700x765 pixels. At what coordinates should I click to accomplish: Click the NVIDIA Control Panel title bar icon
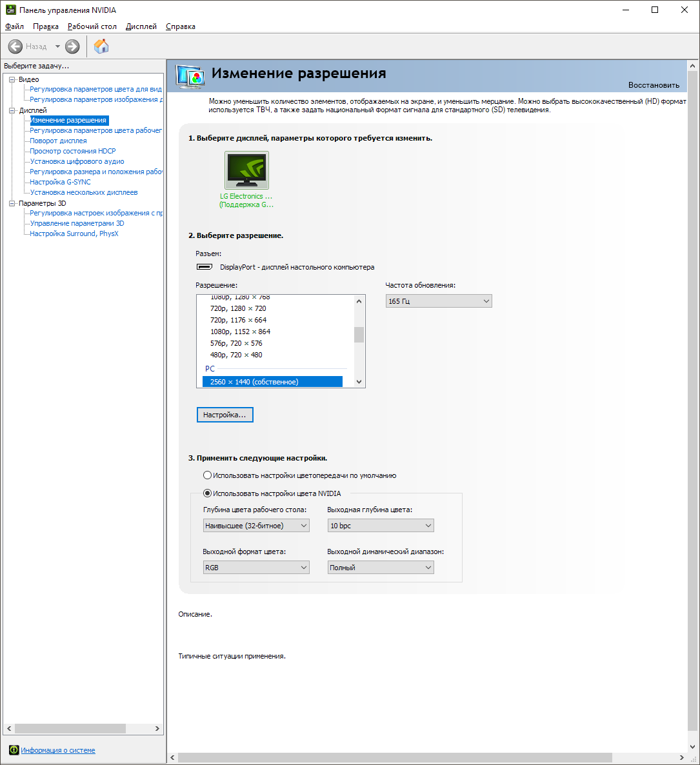10,10
